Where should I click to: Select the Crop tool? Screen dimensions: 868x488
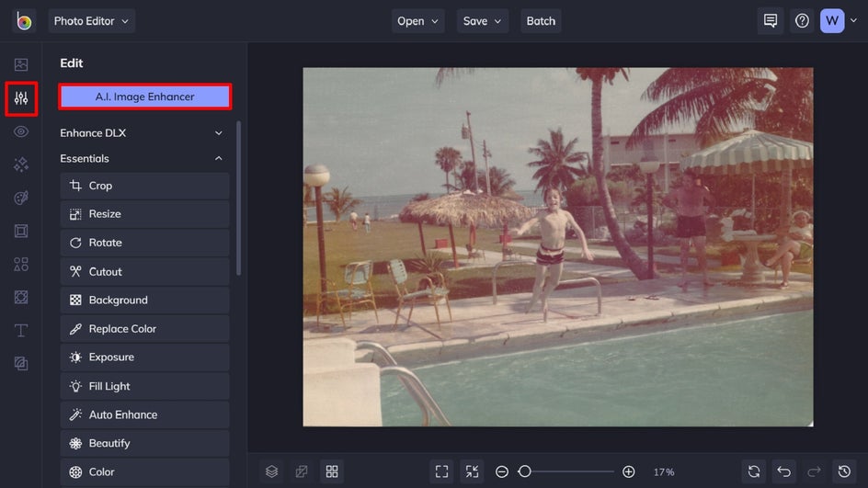pyautogui.click(x=144, y=186)
